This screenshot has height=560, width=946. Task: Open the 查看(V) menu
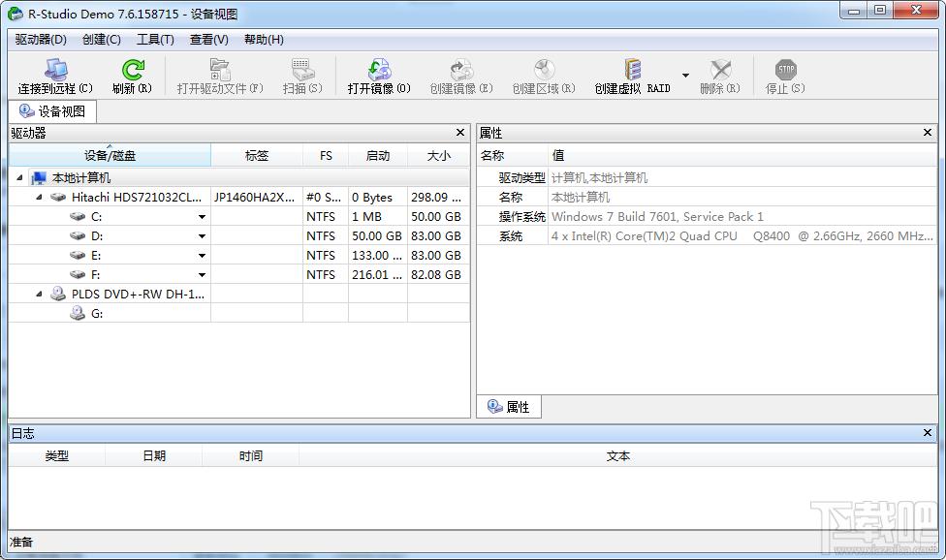tap(208, 40)
